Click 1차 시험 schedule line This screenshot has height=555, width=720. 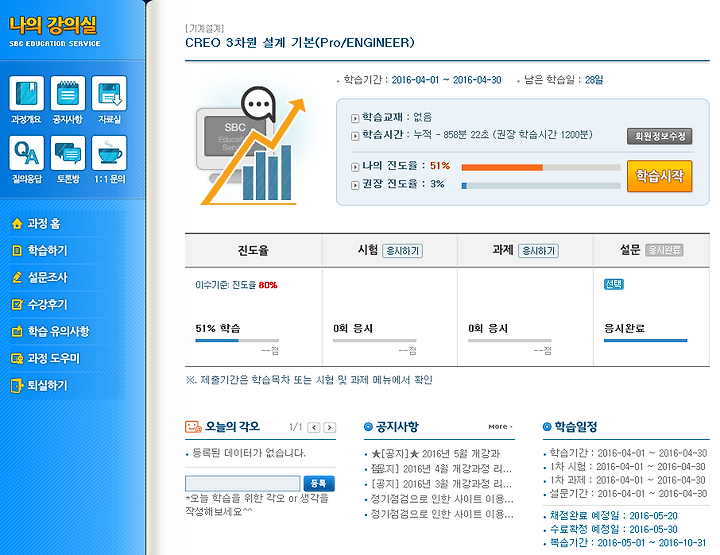click(627, 467)
